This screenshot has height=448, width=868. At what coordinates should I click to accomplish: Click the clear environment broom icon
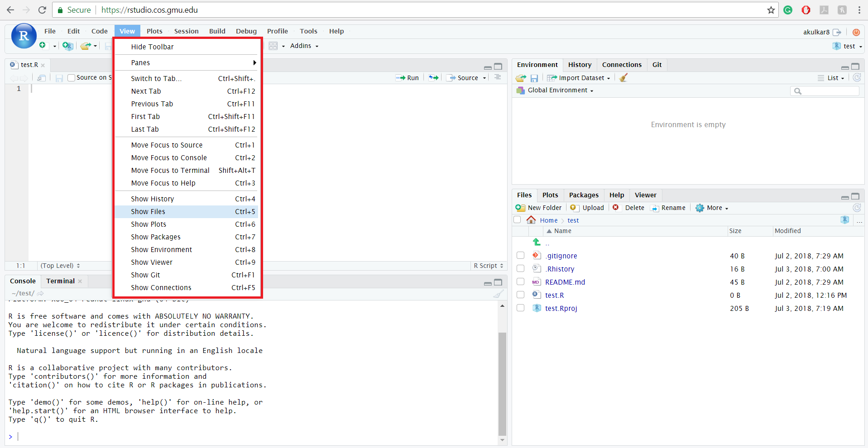pyautogui.click(x=623, y=78)
